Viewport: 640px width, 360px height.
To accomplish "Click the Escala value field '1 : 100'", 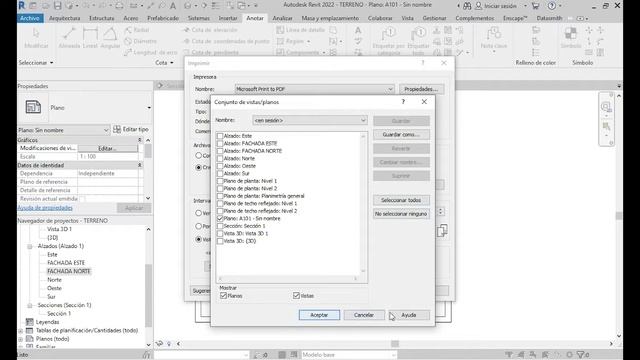I will pos(108,157).
